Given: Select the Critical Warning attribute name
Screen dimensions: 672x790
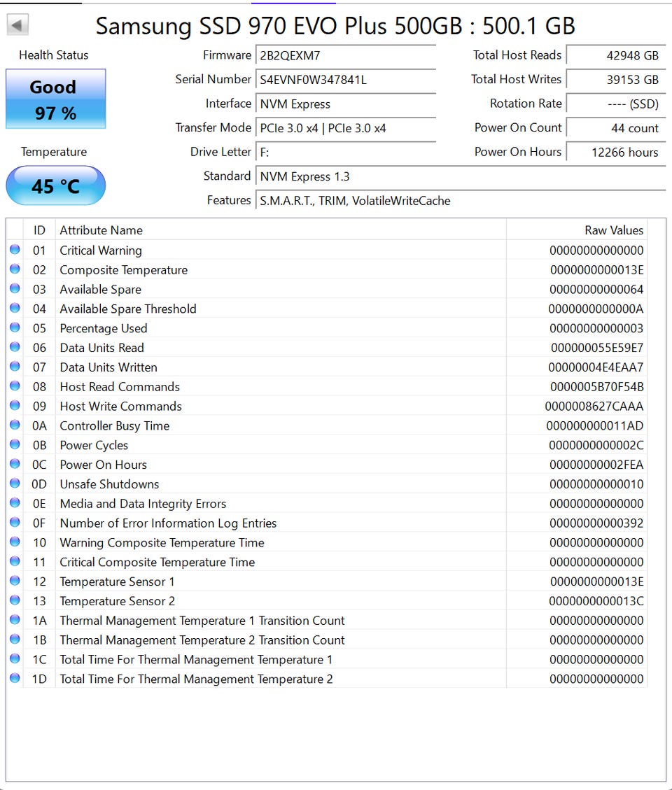Looking at the screenshot, I should tap(101, 251).
